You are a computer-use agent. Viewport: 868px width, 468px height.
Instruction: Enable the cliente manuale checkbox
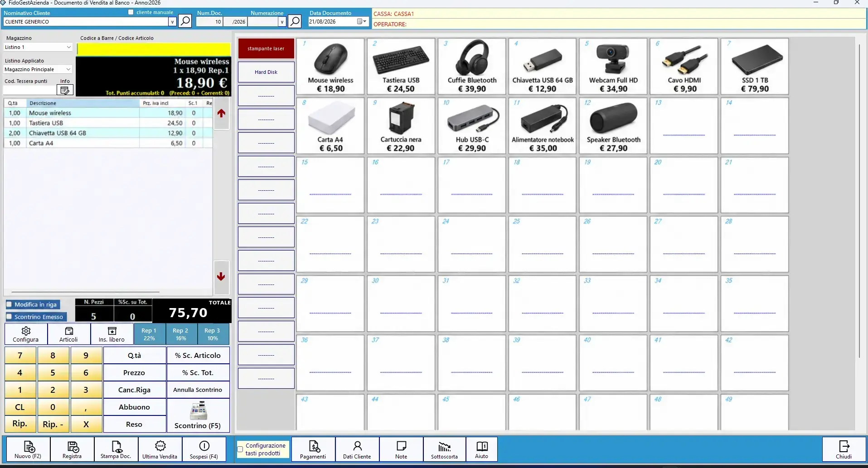pyautogui.click(x=131, y=12)
